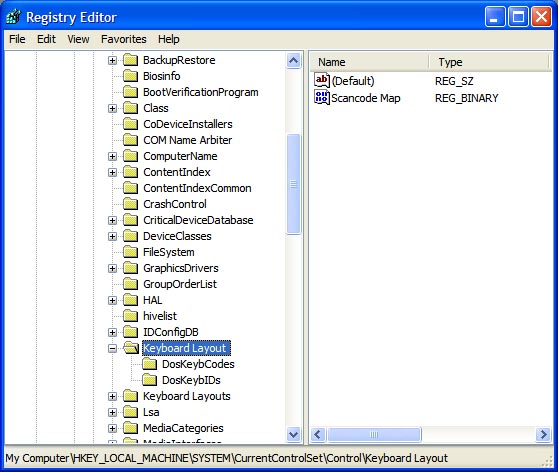Click the Type column header

490,62
